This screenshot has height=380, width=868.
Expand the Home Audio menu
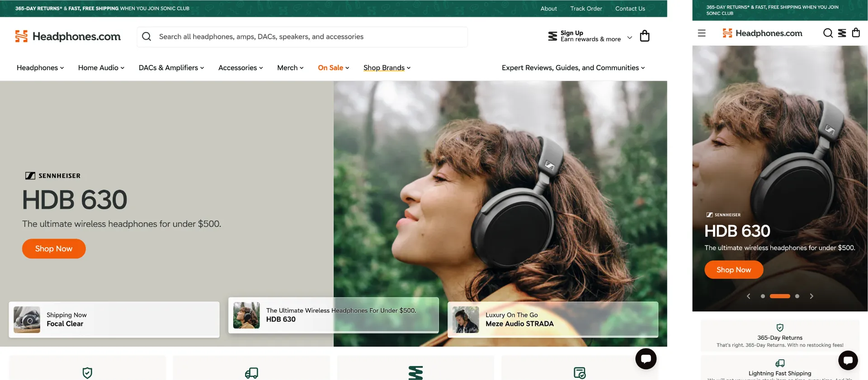coord(101,68)
